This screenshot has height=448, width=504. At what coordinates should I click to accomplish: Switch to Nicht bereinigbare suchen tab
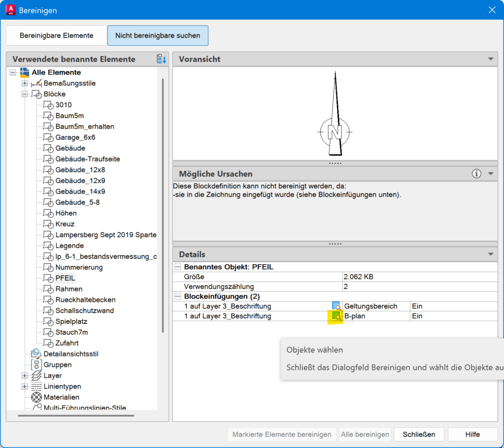[157, 36]
